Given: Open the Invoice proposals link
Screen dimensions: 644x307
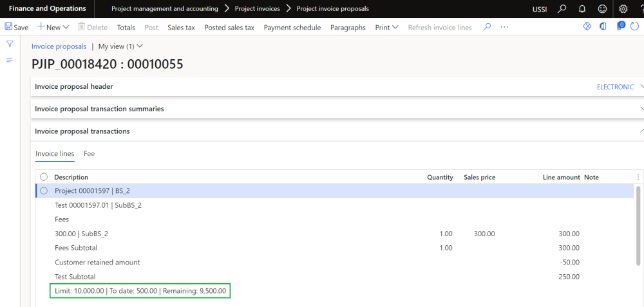Looking at the screenshot, I should tap(59, 46).
